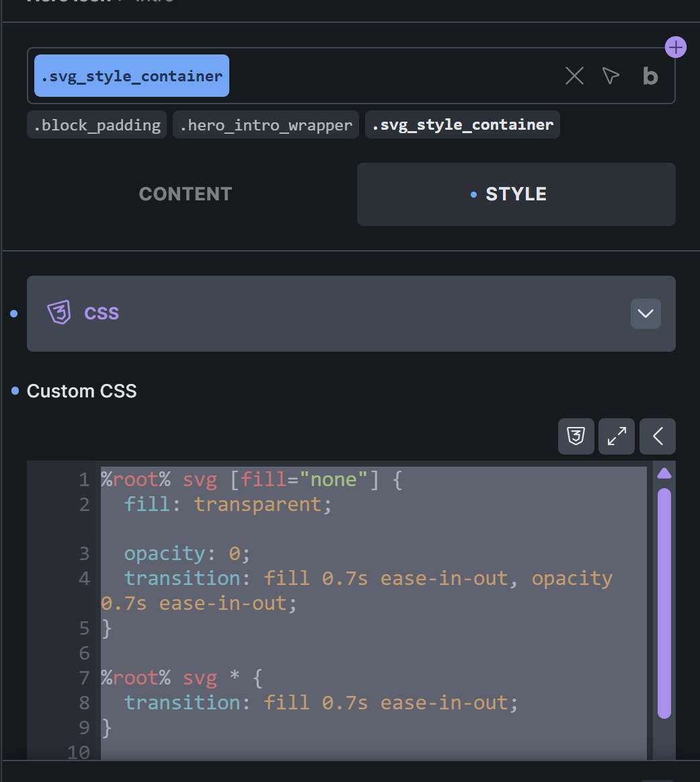Click the left arrow icon above editor

click(x=658, y=437)
